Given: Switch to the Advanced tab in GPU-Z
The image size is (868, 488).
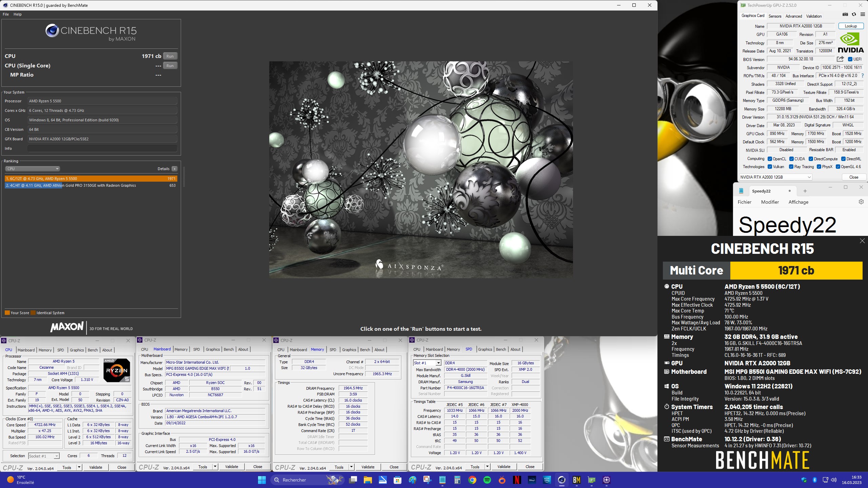Looking at the screenshot, I should click(x=794, y=16).
